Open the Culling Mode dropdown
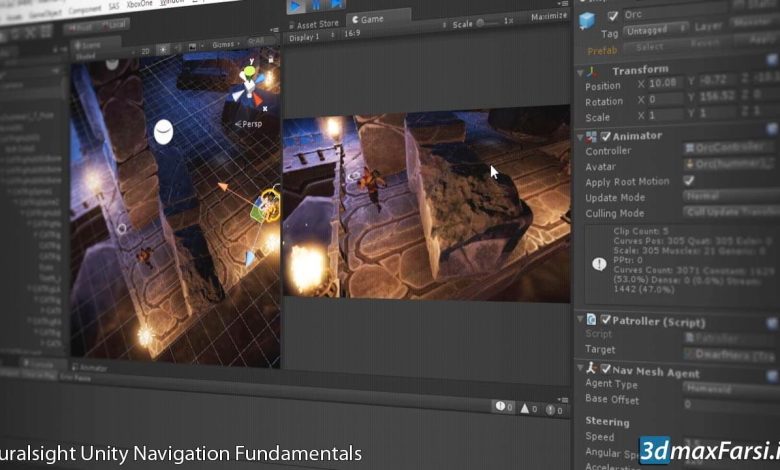Viewport: 780px width, 470px height. tap(732, 212)
